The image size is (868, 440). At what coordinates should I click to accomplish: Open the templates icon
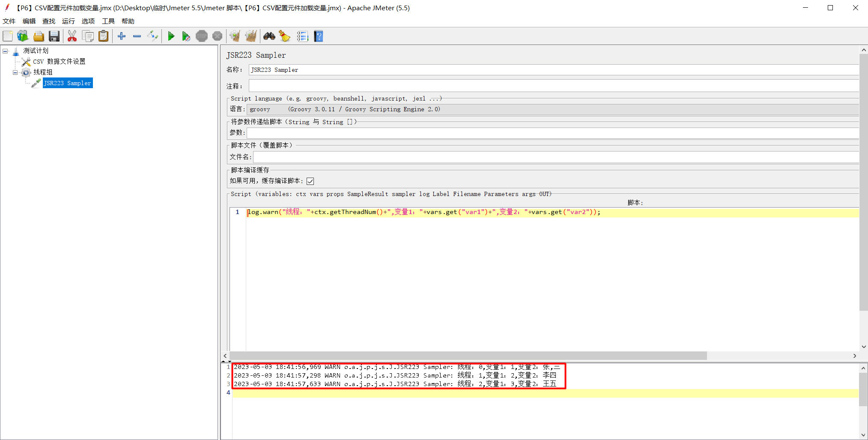tap(23, 36)
